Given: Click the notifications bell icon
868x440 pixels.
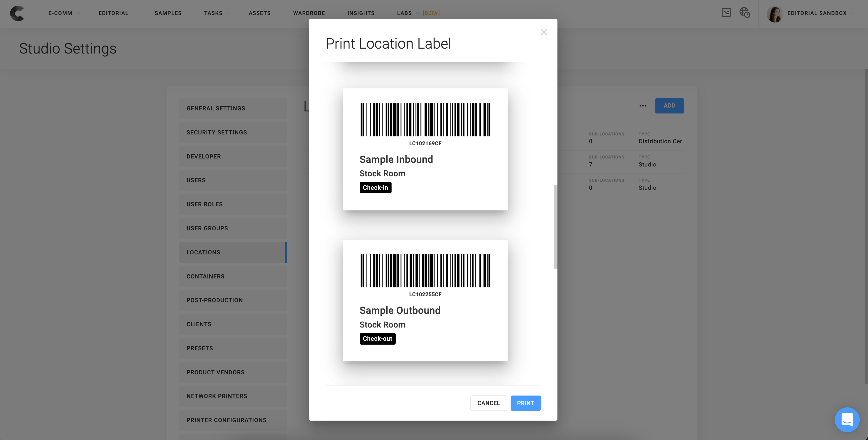Looking at the screenshot, I should (x=725, y=12).
